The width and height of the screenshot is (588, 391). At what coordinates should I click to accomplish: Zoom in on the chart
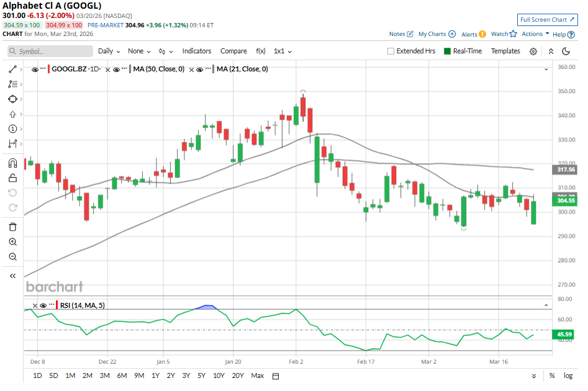point(12,242)
